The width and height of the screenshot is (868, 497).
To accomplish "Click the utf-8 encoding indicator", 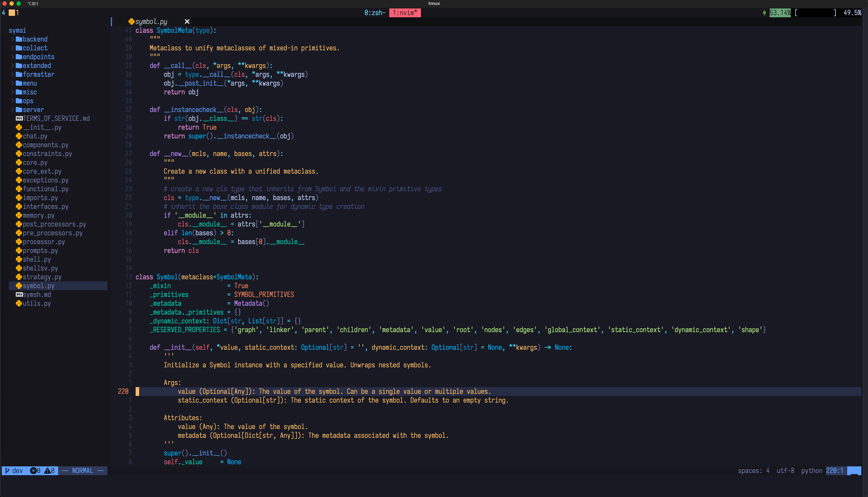I will tap(785, 471).
